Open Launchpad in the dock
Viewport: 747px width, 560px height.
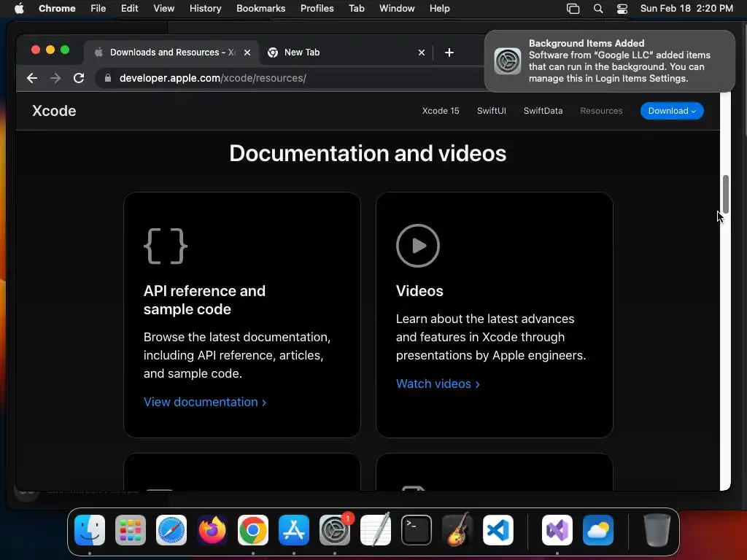point(131,530)
